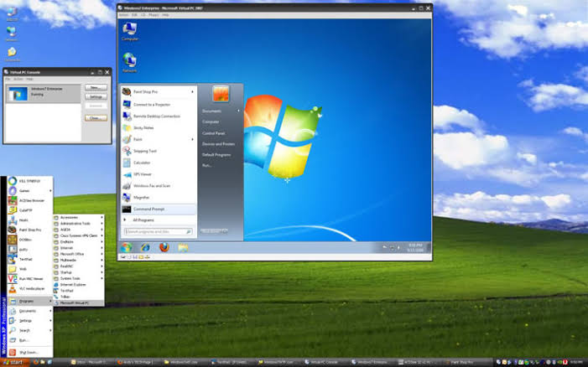Launch Paint from Windows 7 Start menu

tap(159, 139)
